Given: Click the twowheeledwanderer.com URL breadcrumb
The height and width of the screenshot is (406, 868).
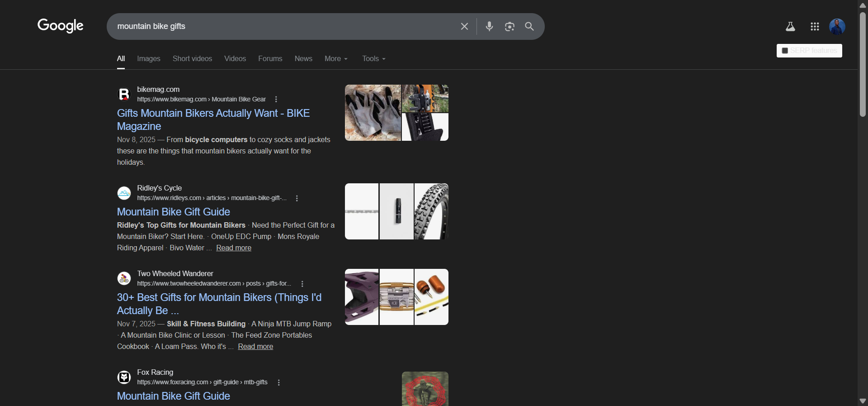Looking at the screenshot, I should point(214,284).
